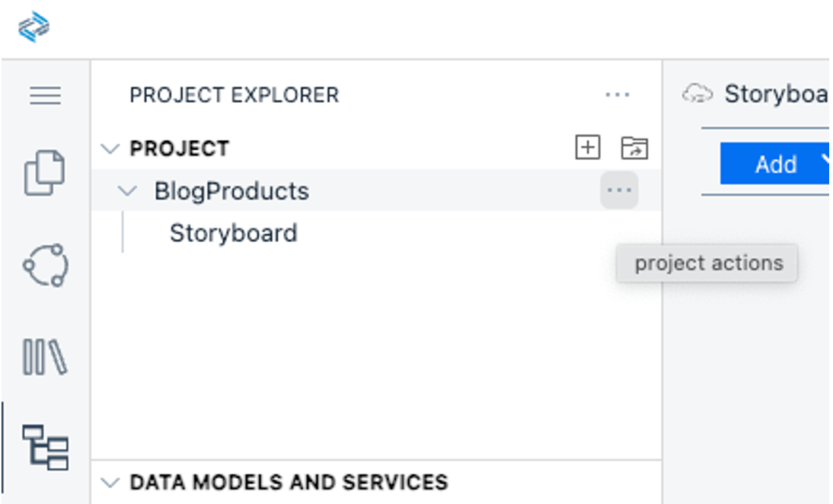The height and width of the screenshot is (504, 833).
Task: Click the project actions tooltip label
Action: [x=706, y=263]
